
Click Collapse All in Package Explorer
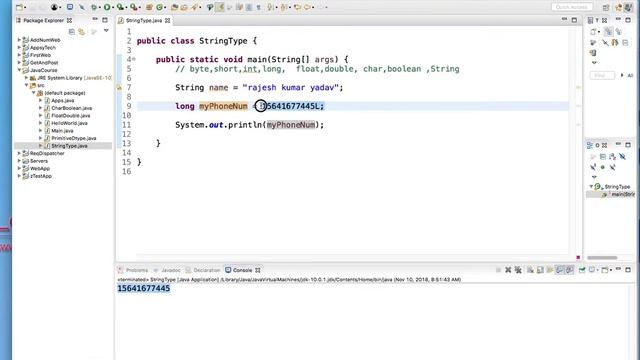coord(72,31)
